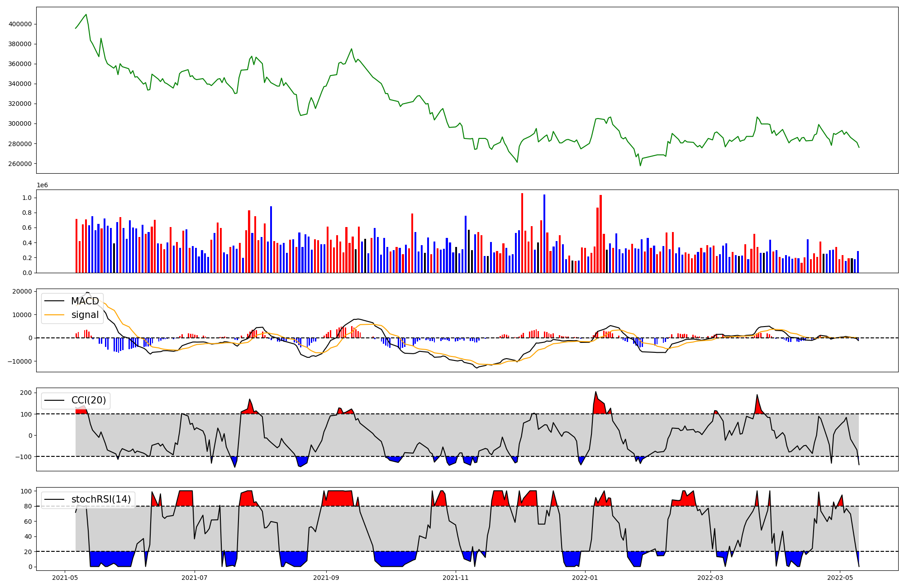The image size is (905, 588).
Task: Click the 260000 price axis label
Action: (x=20, y=164)
